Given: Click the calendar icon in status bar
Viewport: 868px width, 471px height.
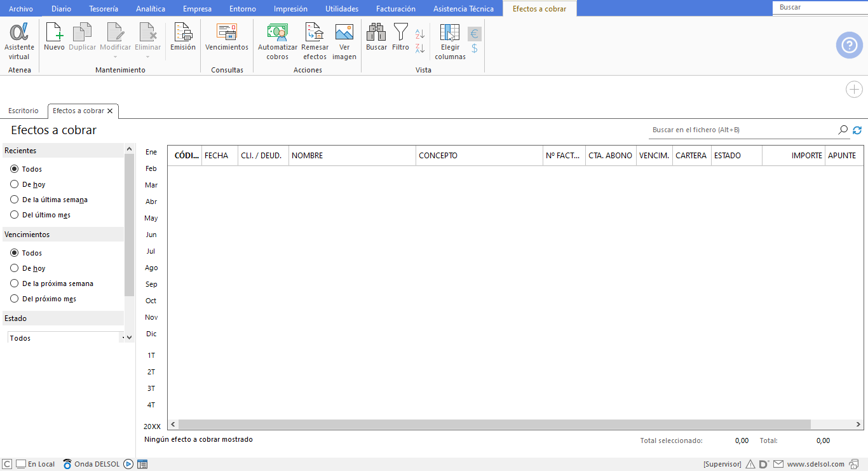Looking at the screenshot, I should click(142, 464).
